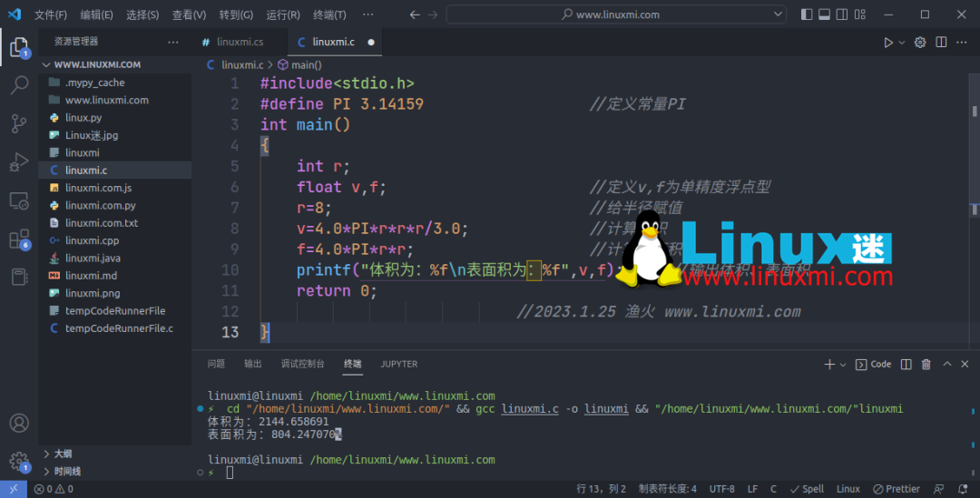Open the Explorer view in activity bar
The height and width of the screenshot is (498, 980).
pos(19,47)
